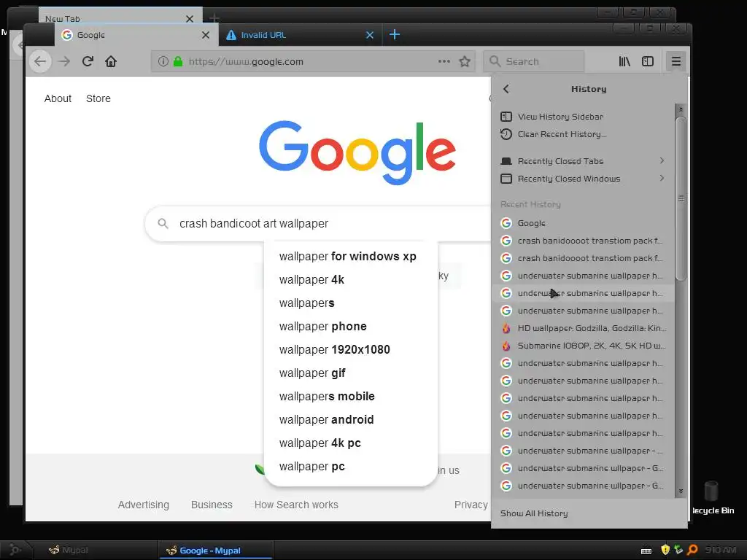Select suggestion wallpaper gif
747x560 pixels.
coord(351,373)
